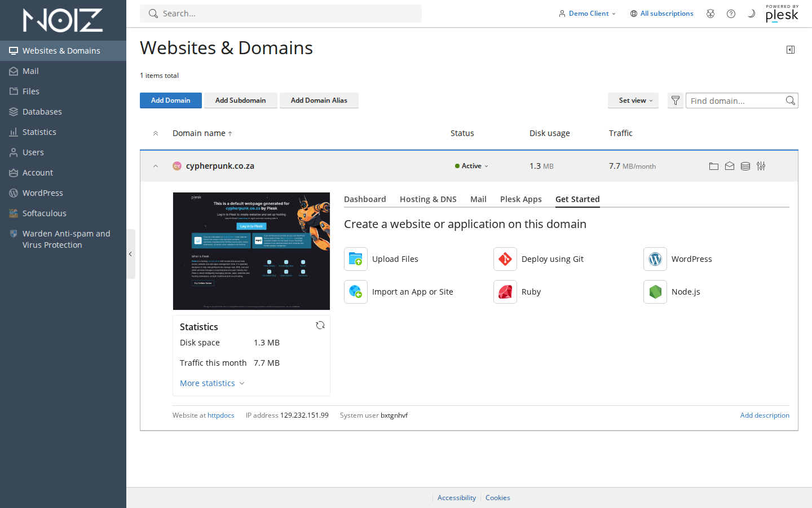Open the Set view dropdown

(x=633, y=100)
